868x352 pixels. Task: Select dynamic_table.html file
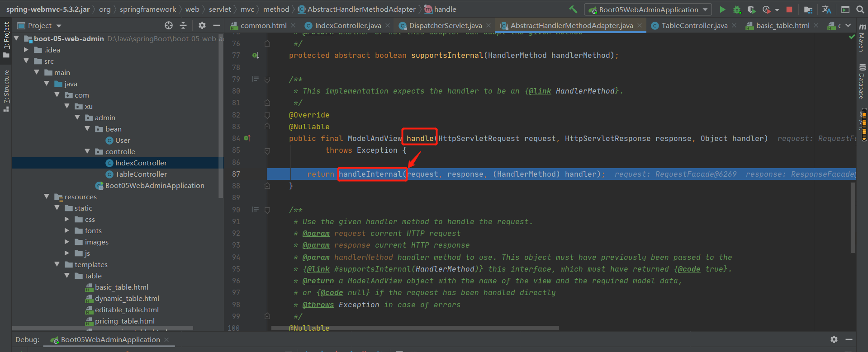coord(127,298)
